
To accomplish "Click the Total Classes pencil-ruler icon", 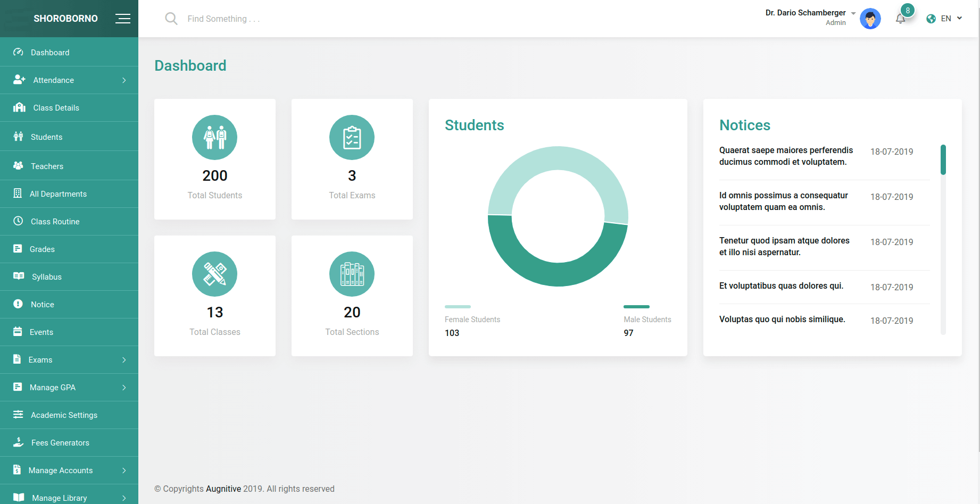I will [x=215, y=274].
